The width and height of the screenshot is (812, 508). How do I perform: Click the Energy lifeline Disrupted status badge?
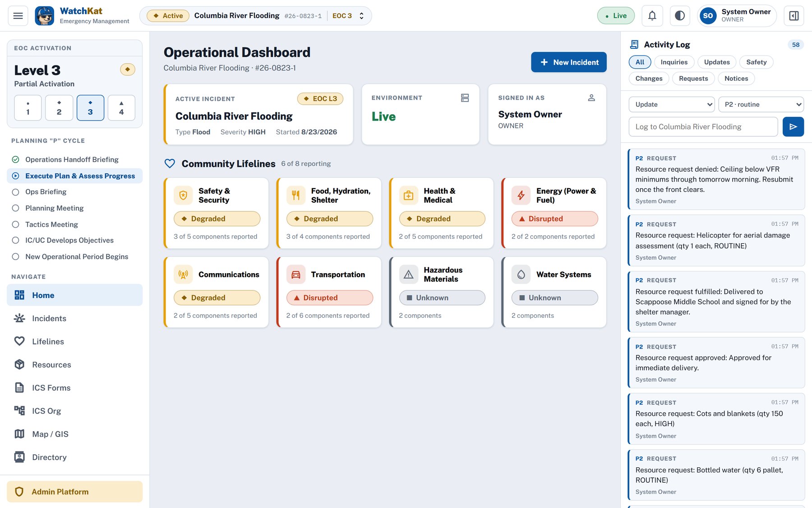click(554, 219)
